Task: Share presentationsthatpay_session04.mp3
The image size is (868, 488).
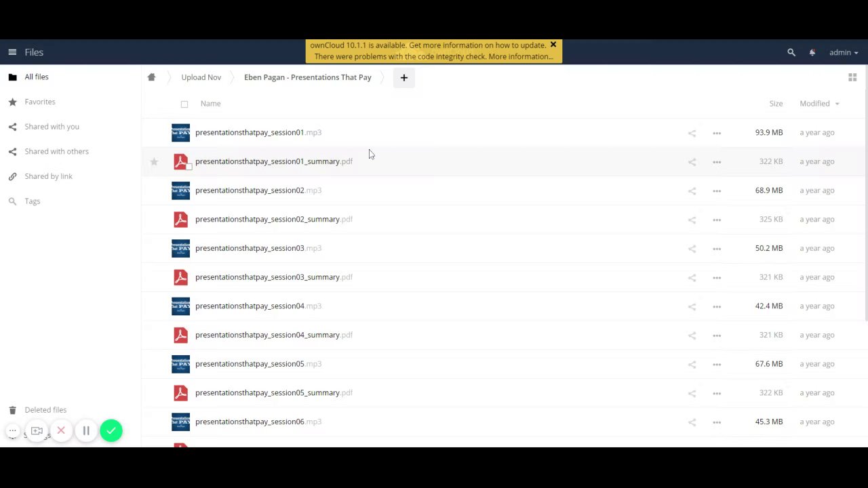Action: click(x=692, y=306)
